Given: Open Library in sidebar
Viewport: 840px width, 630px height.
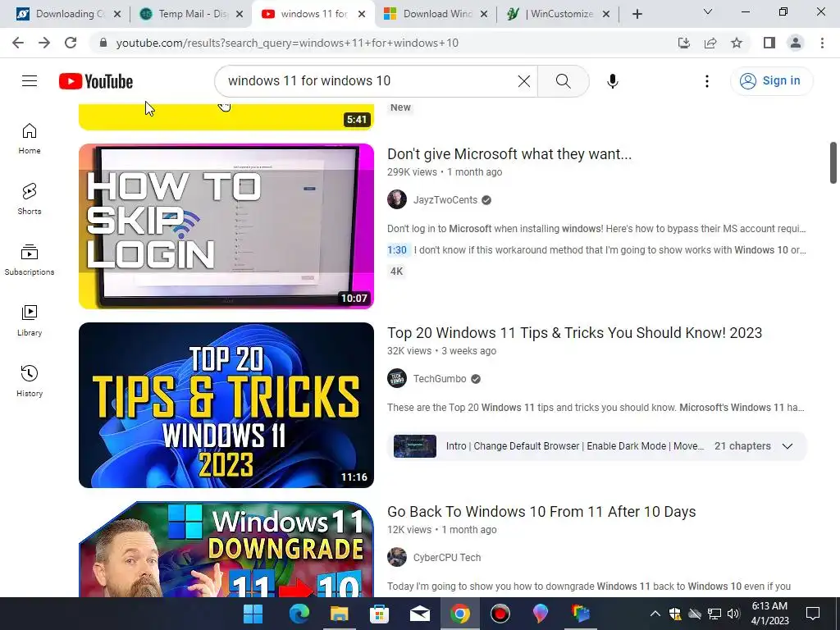Looking at the screenshot, I should (30, 321).
